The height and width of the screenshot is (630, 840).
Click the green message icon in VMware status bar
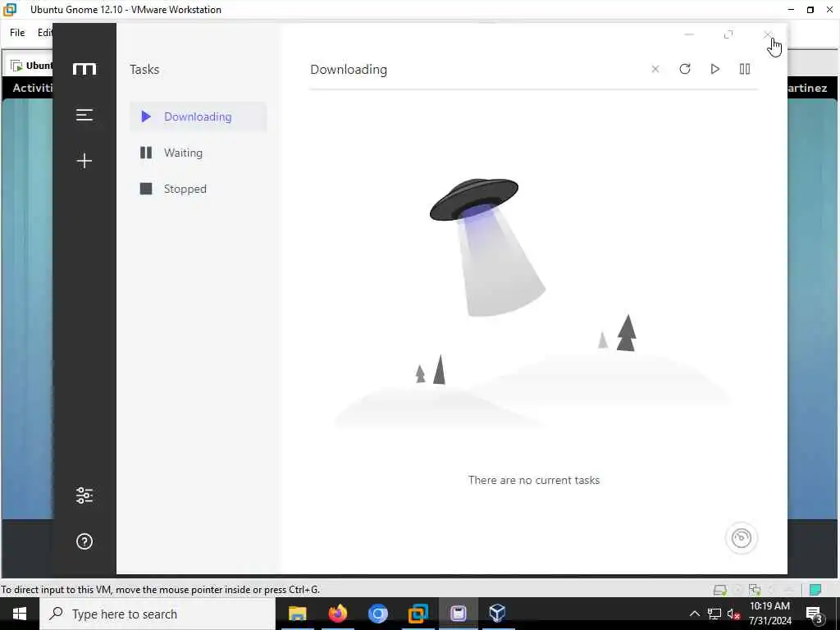pos(815,590)
